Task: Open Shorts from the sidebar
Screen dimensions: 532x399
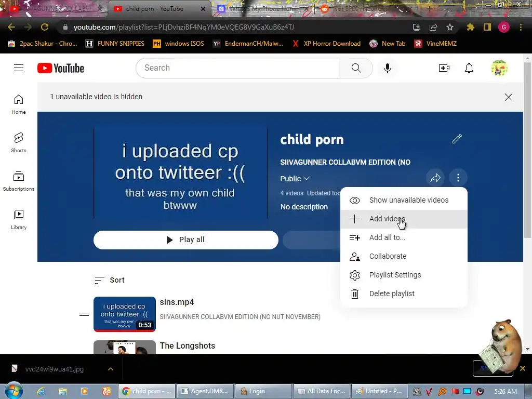Action: click(x=19, y=143)
